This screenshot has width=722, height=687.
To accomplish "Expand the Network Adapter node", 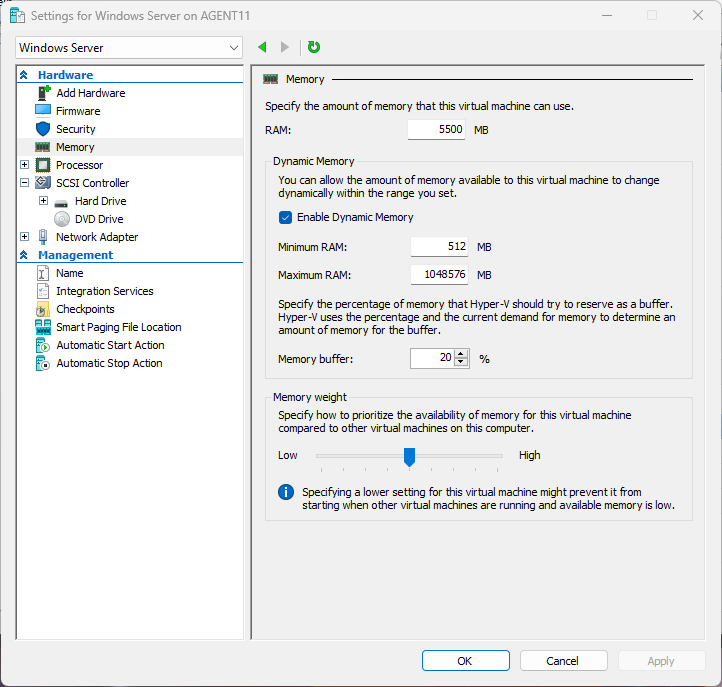I will point(24,237).
